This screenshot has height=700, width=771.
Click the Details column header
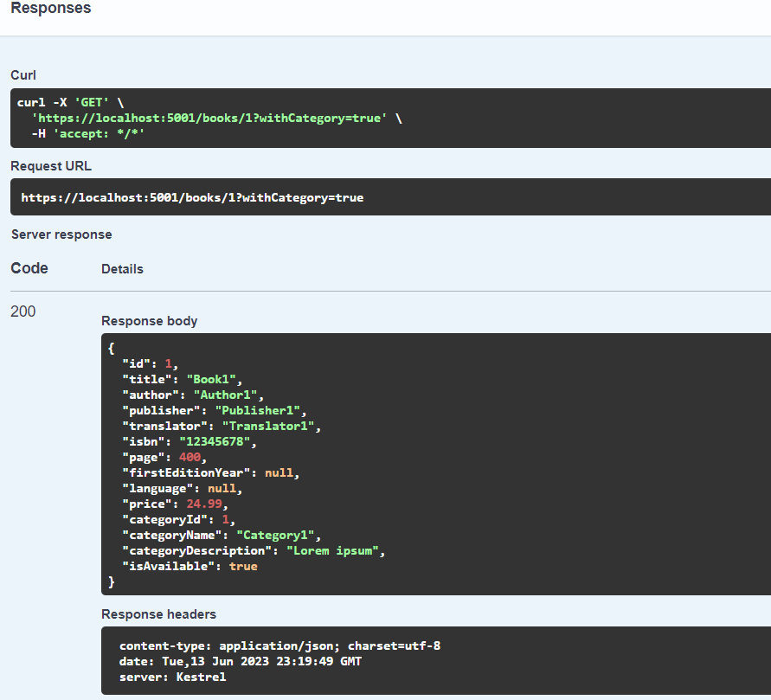[122, 269]
